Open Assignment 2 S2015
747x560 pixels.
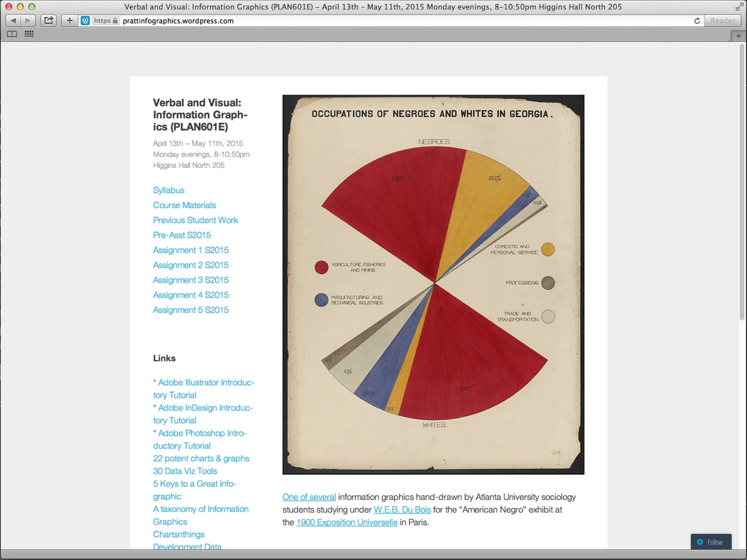pos(191,265)
